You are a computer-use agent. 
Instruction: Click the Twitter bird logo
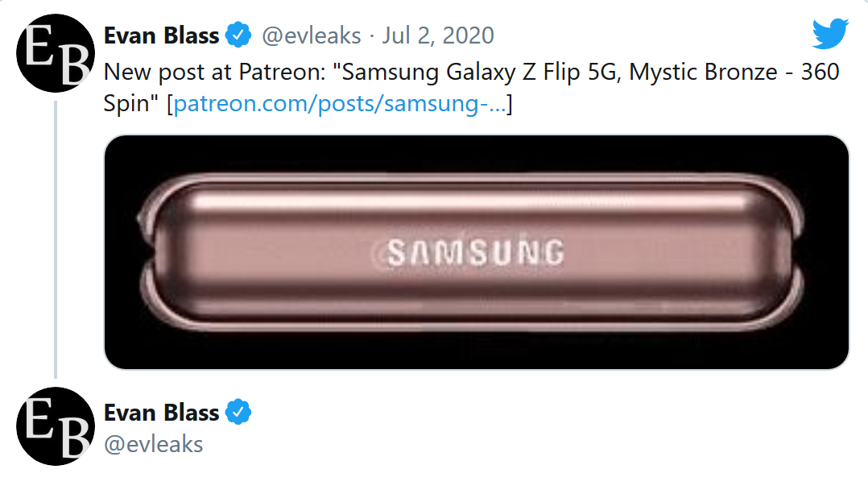pyautogui.click(x=830, y=35)
